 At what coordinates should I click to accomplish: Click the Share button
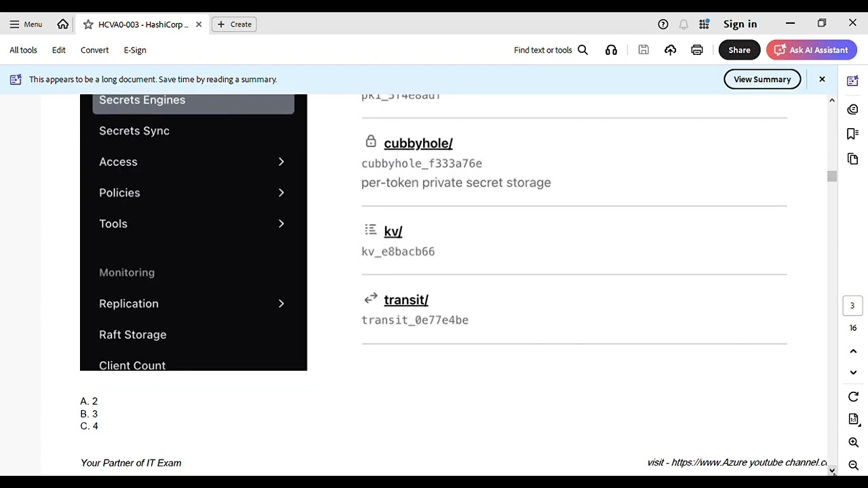(x=739, y=50)
